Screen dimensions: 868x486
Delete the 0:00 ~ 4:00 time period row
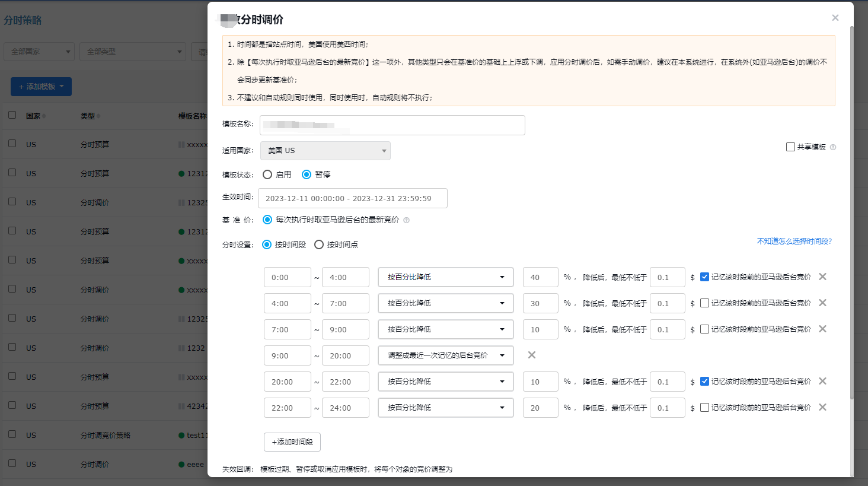pos(822,277)
